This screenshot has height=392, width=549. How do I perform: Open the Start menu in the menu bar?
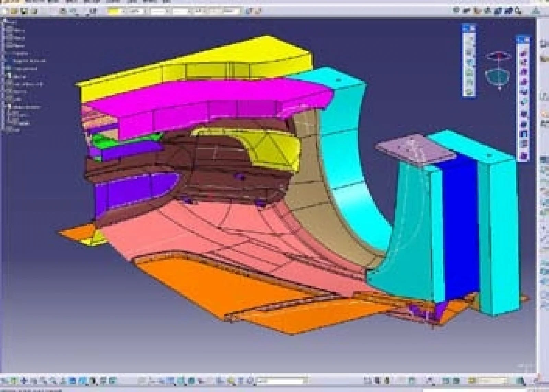pos(10,2)
